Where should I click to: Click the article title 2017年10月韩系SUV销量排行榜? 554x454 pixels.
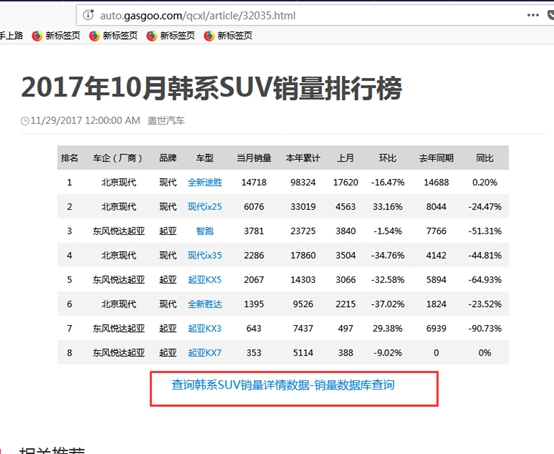tap(212, 88)
